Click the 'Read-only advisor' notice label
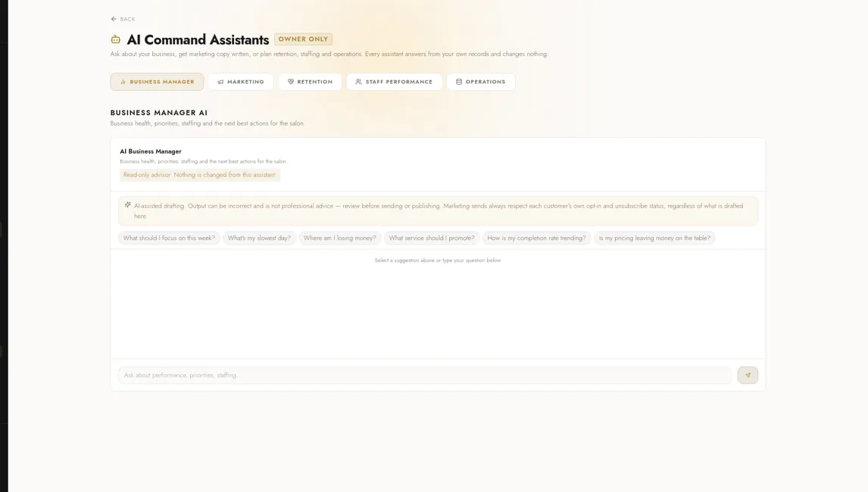This screenshot has width=868, height=492. click(x=199, y=175)
